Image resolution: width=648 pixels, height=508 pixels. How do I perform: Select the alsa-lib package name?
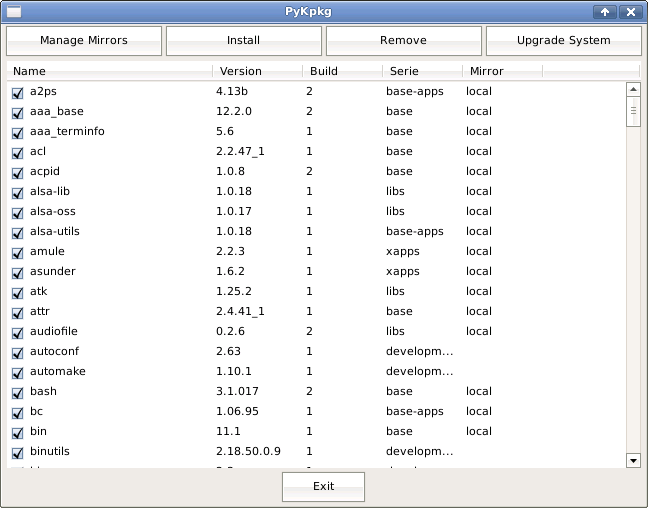[x=50, y=191]
